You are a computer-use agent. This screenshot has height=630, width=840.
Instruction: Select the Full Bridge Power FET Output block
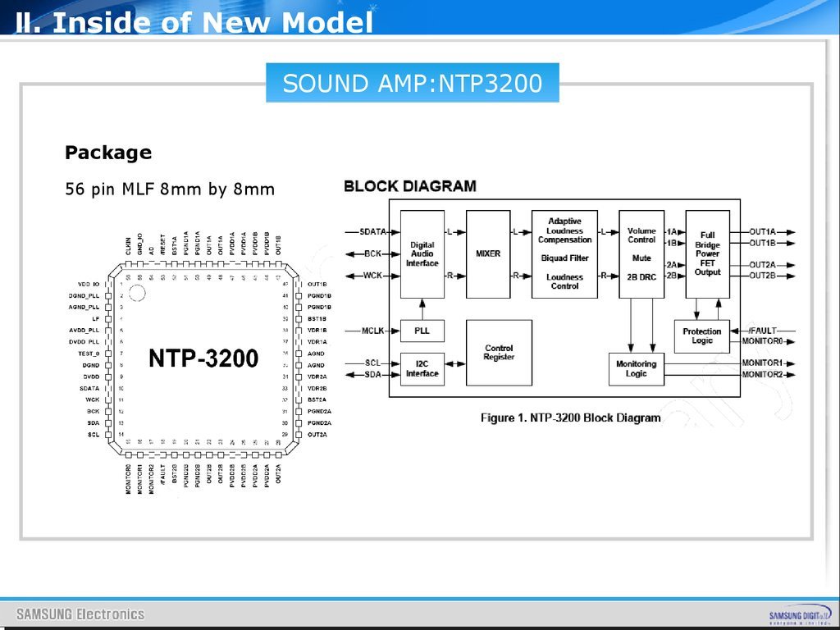(x=707, y=254)
